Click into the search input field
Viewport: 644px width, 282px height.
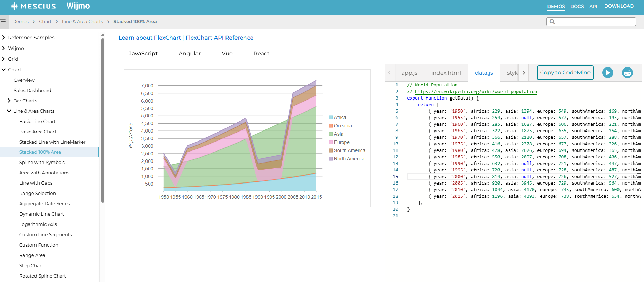pyautogui.click(x=595, y=22)
